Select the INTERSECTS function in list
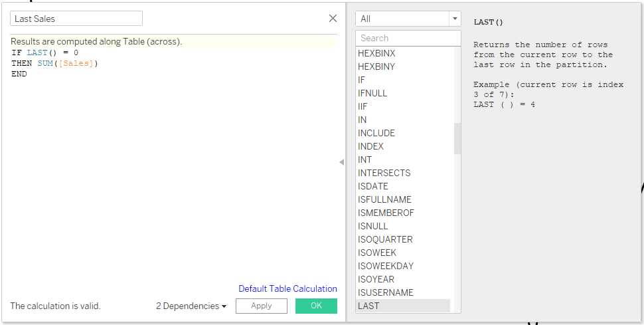Viewport: 644px width, 325px height. (384, 173)
